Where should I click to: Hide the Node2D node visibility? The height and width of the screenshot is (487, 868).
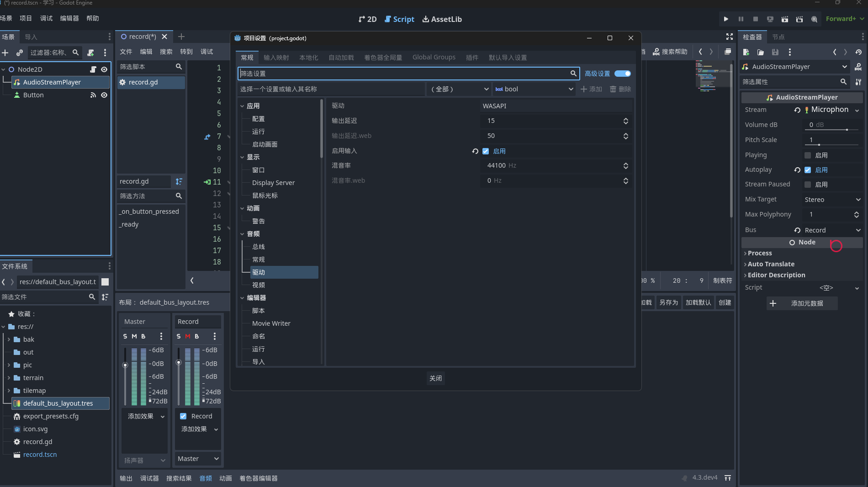[x=104, y=69]
